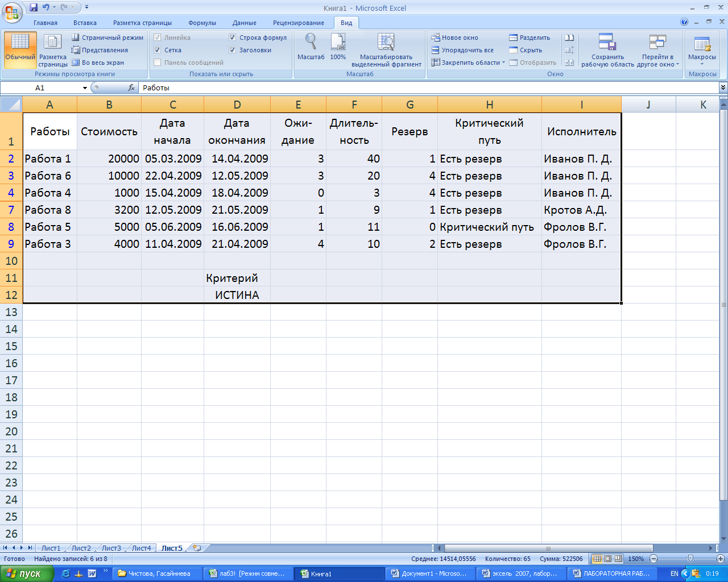Click the view side by side icon
This screenshot has height=582, width=728.
[x=569, y=38]
